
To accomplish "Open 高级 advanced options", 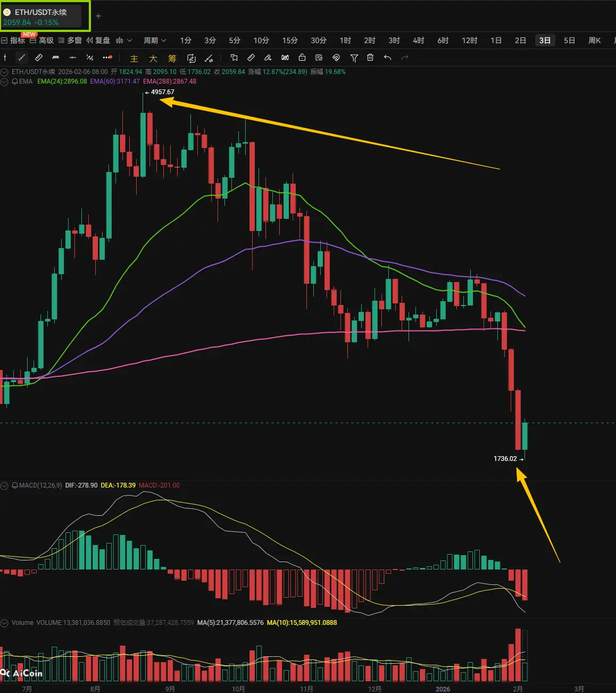I will click(x=42, y=40).
